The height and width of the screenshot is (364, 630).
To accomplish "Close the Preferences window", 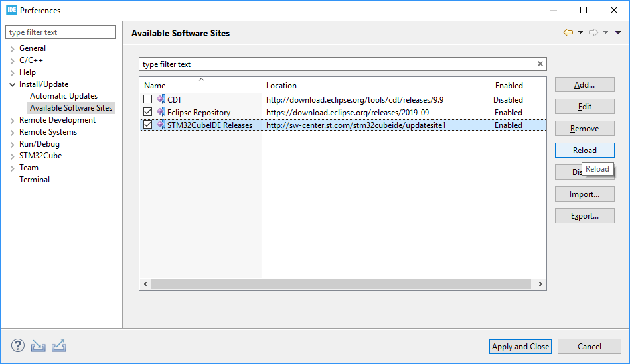I will pos(614,10).
